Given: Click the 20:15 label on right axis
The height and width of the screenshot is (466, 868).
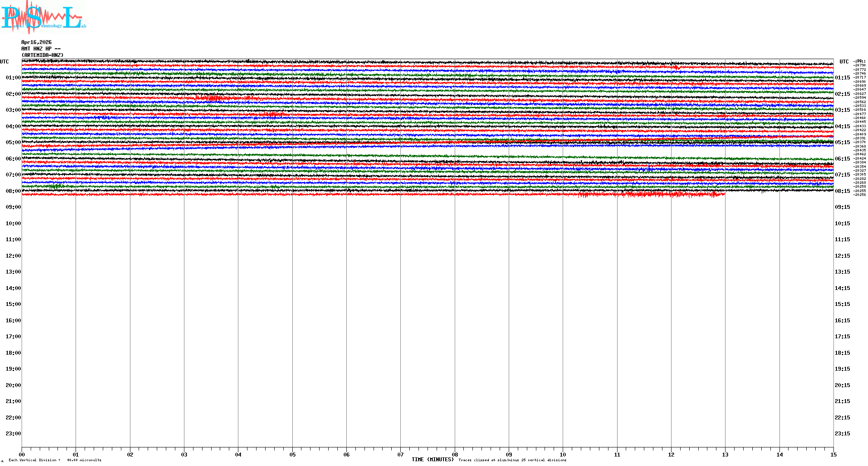Looking at the screenshot, I should pyautogui.click(x=842, y=385).
